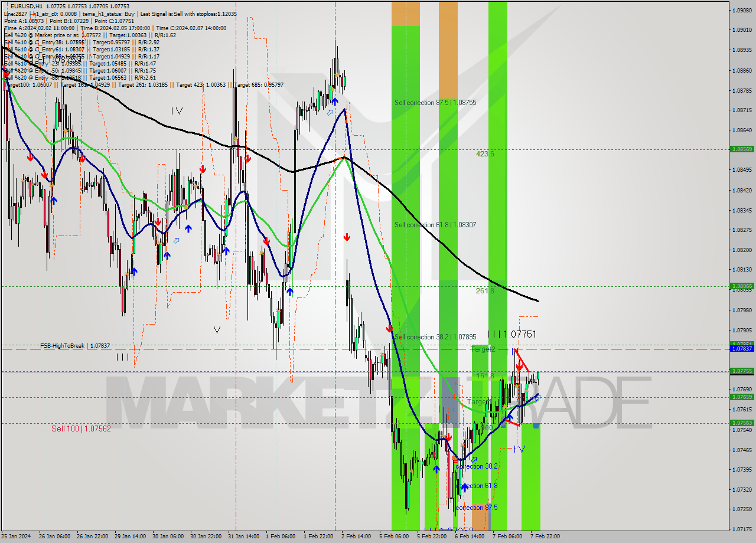
Task: Click the 1.07175 price axis value
Action: pyautogui.click(x=742, y=529)
